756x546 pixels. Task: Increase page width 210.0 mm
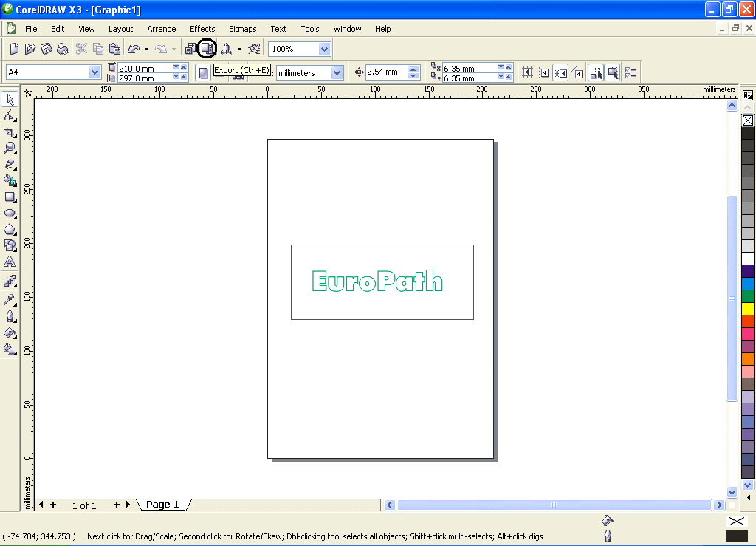(x=184, y=67)
